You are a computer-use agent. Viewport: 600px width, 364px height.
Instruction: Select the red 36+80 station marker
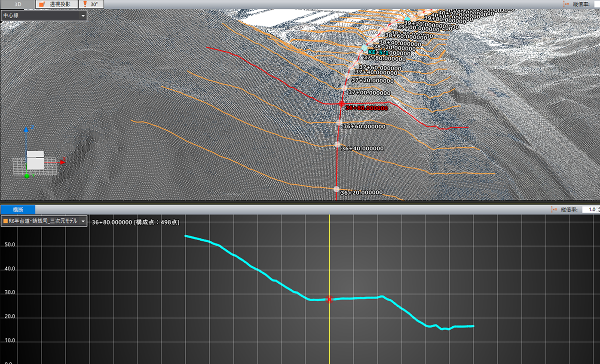(341, 104)
